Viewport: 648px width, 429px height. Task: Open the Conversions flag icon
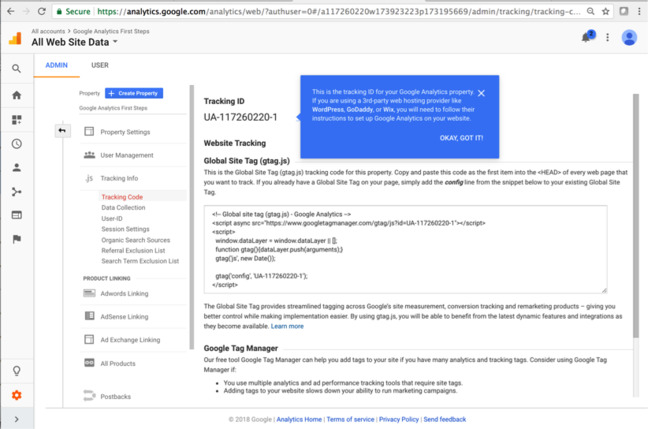16,239
